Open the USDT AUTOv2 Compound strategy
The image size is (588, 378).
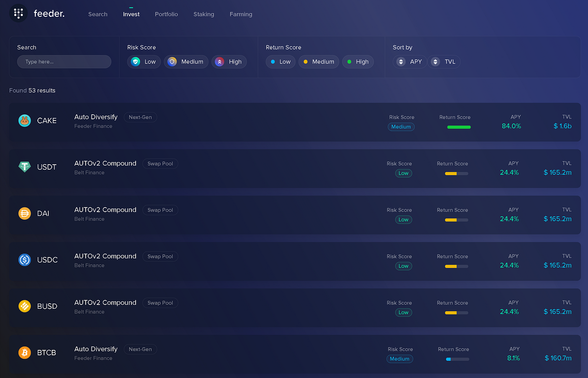295,168
